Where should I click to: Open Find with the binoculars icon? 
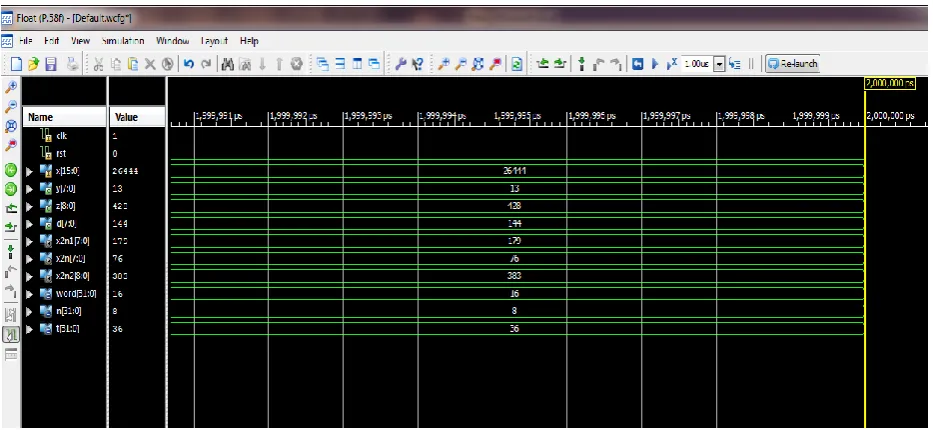point(227,64)
